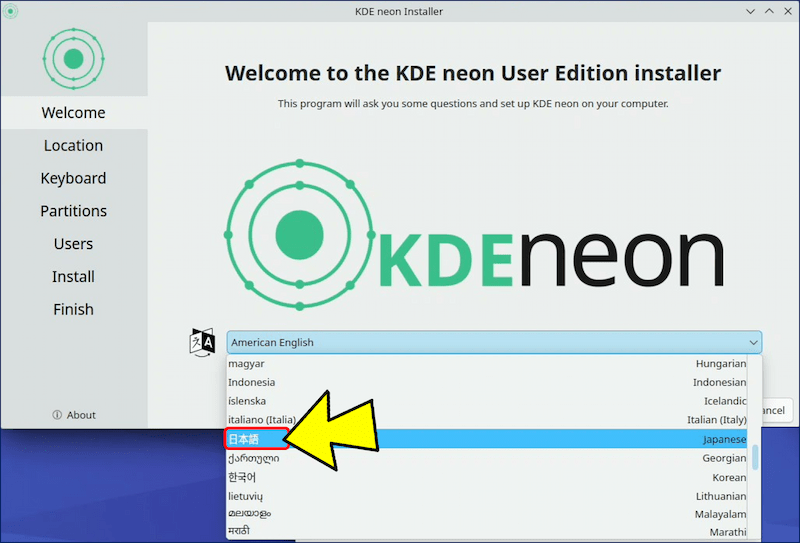
Task: Click the language list vertical scrollbar
Action: (x=755, y=457)
